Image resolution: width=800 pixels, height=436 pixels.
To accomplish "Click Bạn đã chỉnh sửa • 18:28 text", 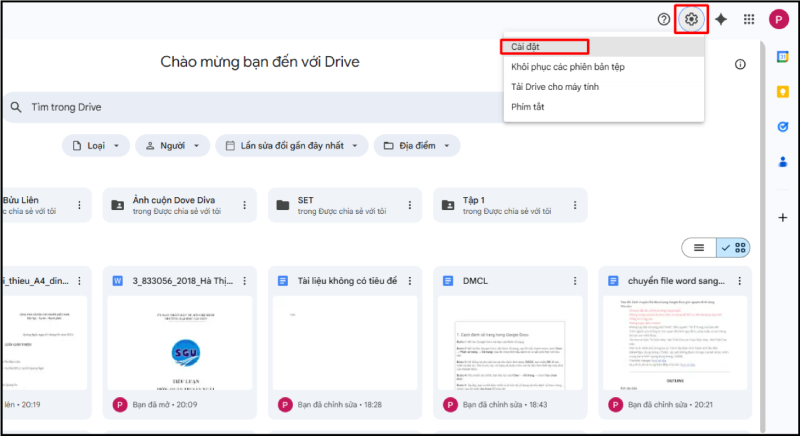I will pos(340,405).
